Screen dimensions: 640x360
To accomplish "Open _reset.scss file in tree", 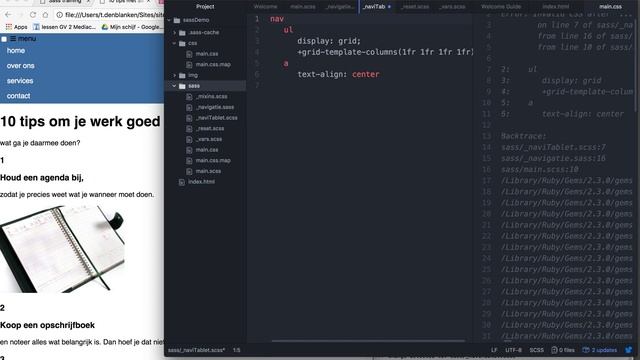I will pos(210,128).
